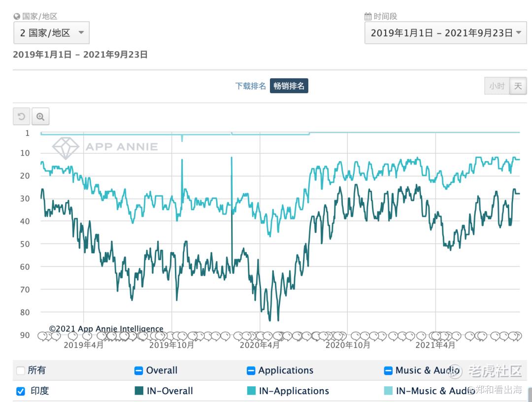Toggle IN-Applications teal swatch
The image size is (532, 402).
[251, 391]
